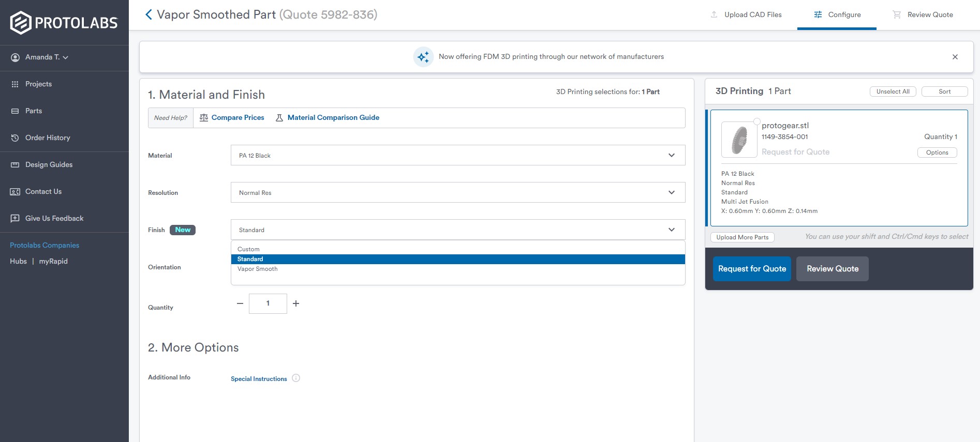This screenshot has height=442, width=980.
Task: Dismiss the FDM 3D printing banner
Action: pos(955,57)
